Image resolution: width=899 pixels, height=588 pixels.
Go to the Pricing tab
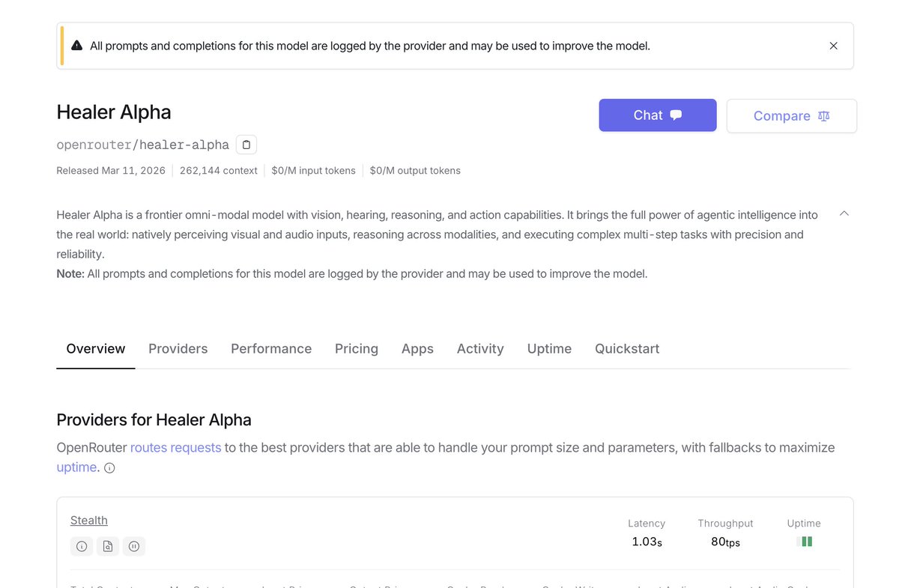pyautogui.click(x=357, y=348)
